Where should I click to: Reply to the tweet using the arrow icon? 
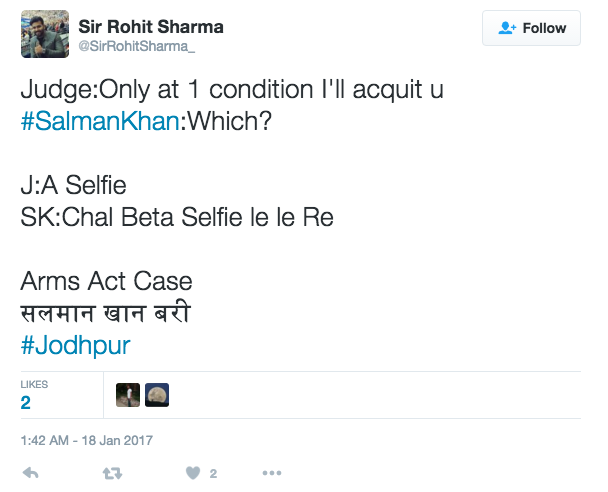(31, 473)
